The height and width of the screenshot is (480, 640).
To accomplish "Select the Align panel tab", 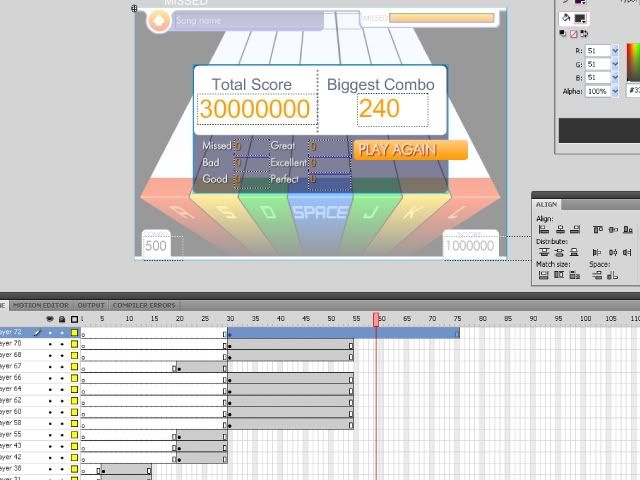I will [x=547, y=204].
